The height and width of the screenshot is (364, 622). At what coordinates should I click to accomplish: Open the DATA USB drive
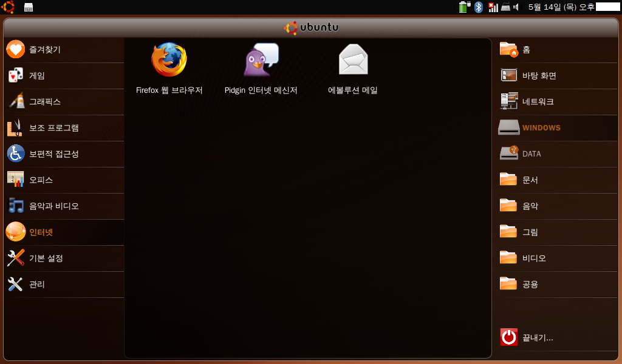point(558,154)
